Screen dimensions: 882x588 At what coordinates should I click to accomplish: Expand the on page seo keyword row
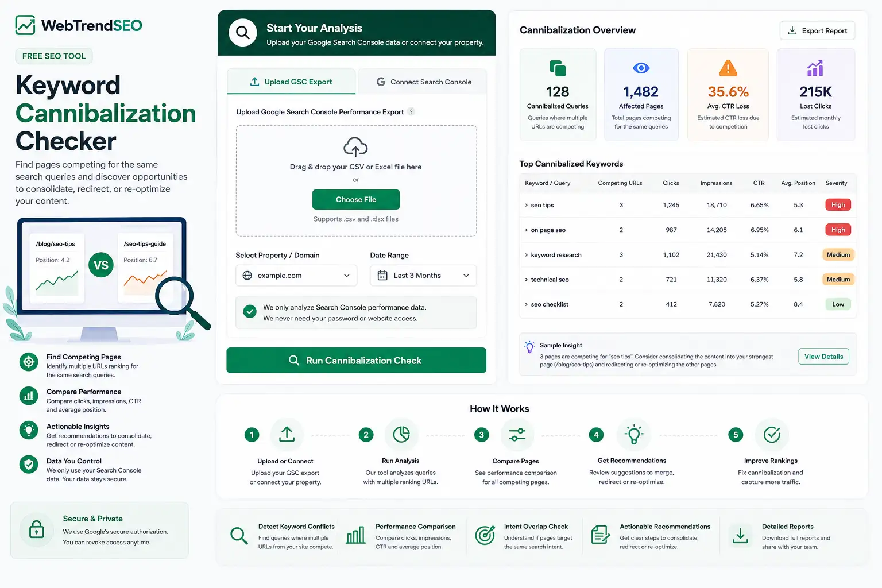(x=526, y=230)
